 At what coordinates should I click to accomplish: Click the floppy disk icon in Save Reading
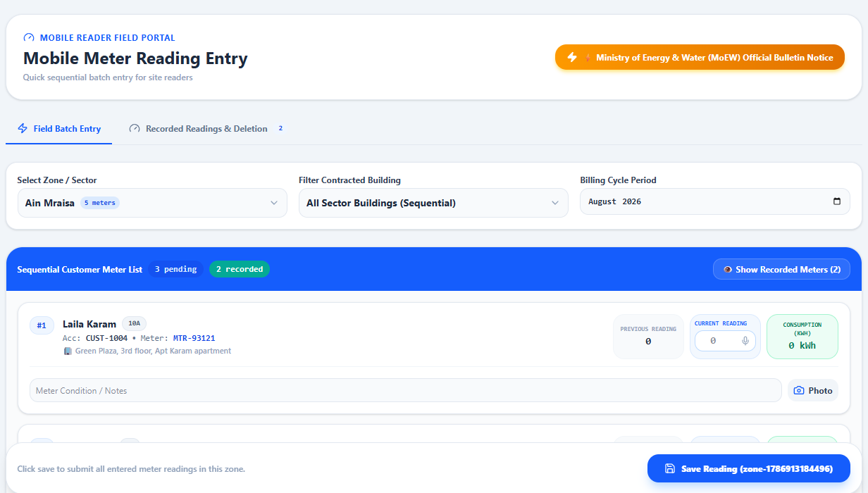point(670,468)
